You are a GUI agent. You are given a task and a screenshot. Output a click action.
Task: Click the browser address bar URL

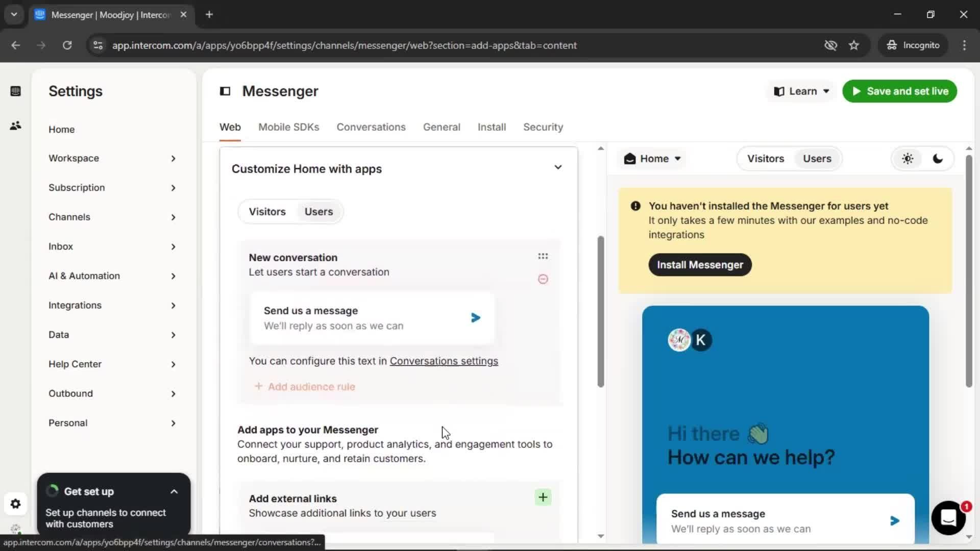click(345, 45)
